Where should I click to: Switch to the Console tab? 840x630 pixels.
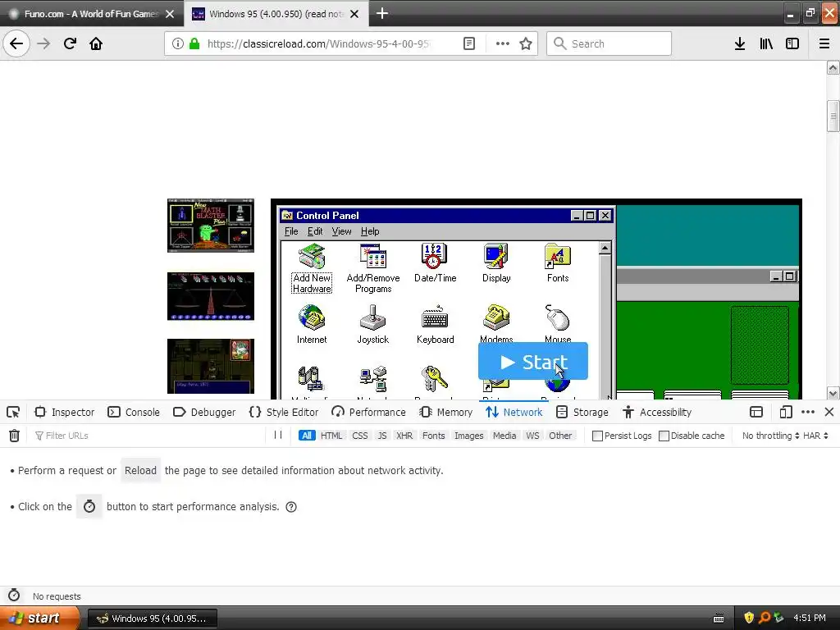tap(134, 412)
